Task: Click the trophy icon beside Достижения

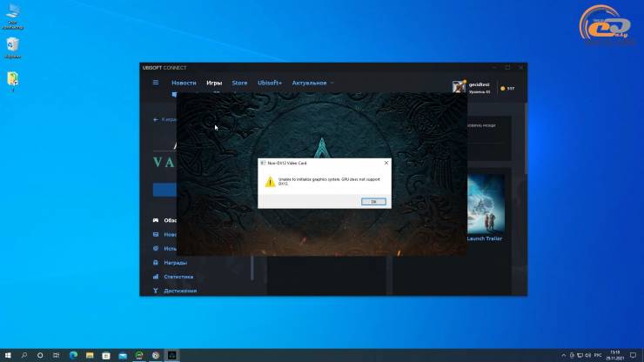Action: (156, 291)
